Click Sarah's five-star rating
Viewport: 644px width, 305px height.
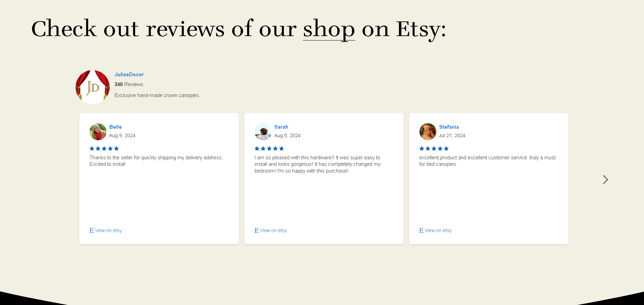(x=269, y=148)
